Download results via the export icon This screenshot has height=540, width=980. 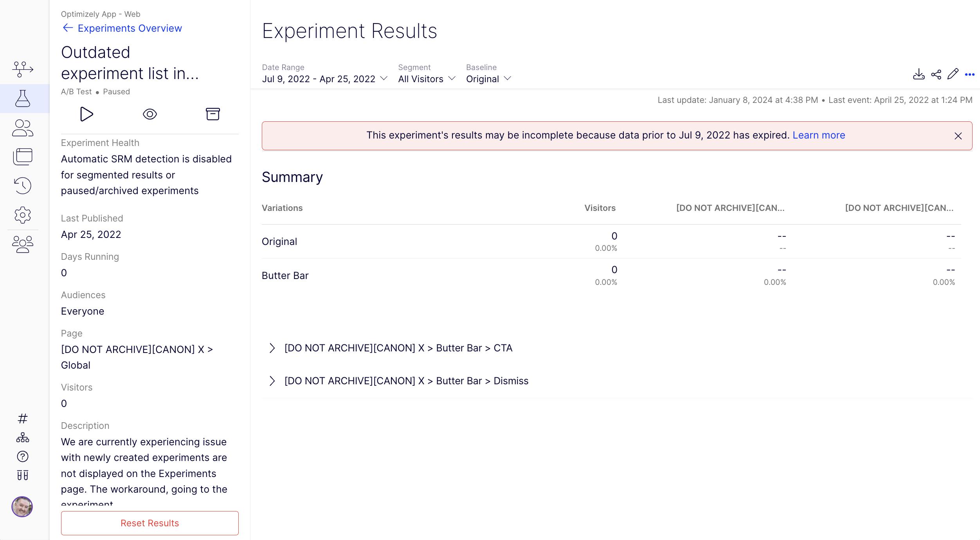pos(919,74)
